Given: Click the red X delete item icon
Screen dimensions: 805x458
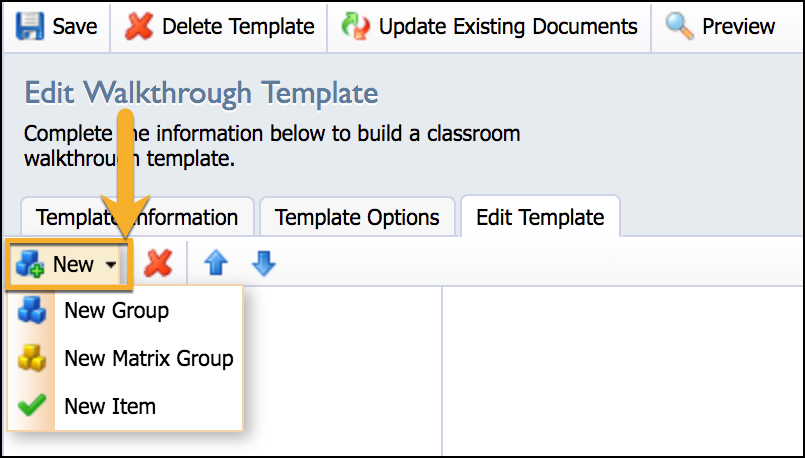Looking at the screenshot, I should [x=158, y=264].
